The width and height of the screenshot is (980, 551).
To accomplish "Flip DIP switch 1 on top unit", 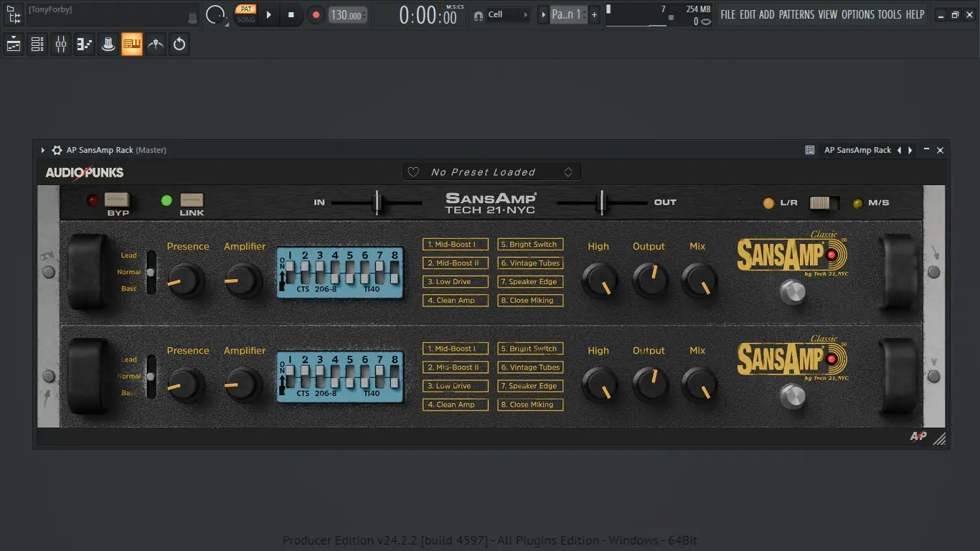I will (290, 272).
